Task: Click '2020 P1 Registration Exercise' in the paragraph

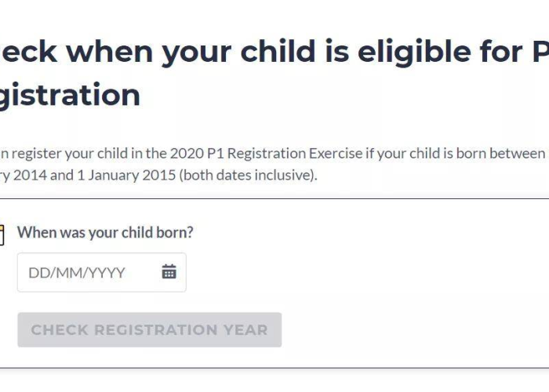Action: click(266, 154)
